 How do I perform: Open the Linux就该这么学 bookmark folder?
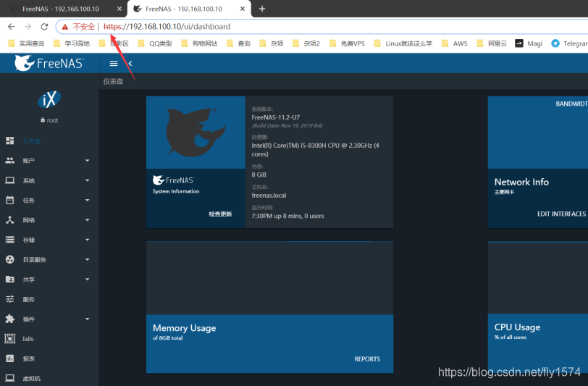(x=403, y=43)
